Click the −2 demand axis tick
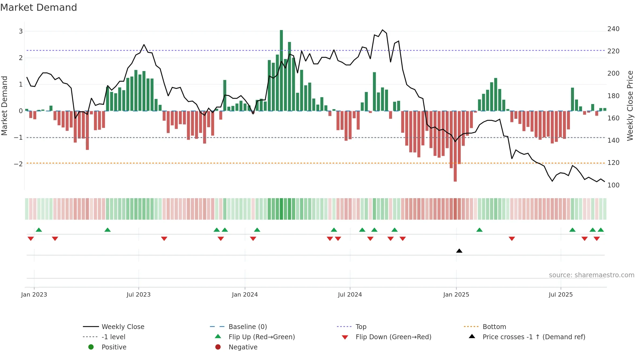The height and width of the screenshot is (362, 644). (x=18, y=164)
